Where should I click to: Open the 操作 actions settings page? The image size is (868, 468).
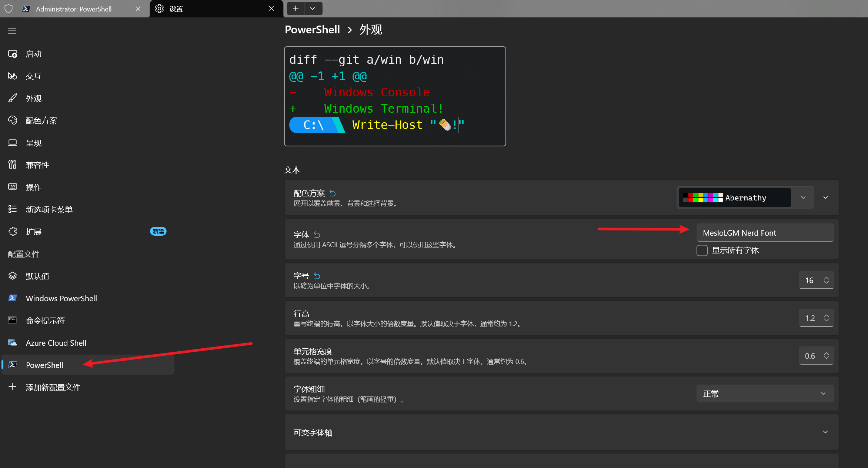(x=88, y=187)
